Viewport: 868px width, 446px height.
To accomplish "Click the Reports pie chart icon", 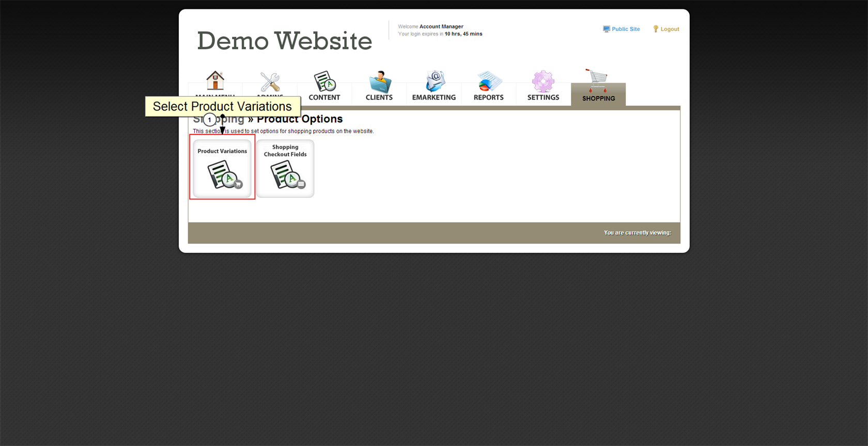I will 489,82.
